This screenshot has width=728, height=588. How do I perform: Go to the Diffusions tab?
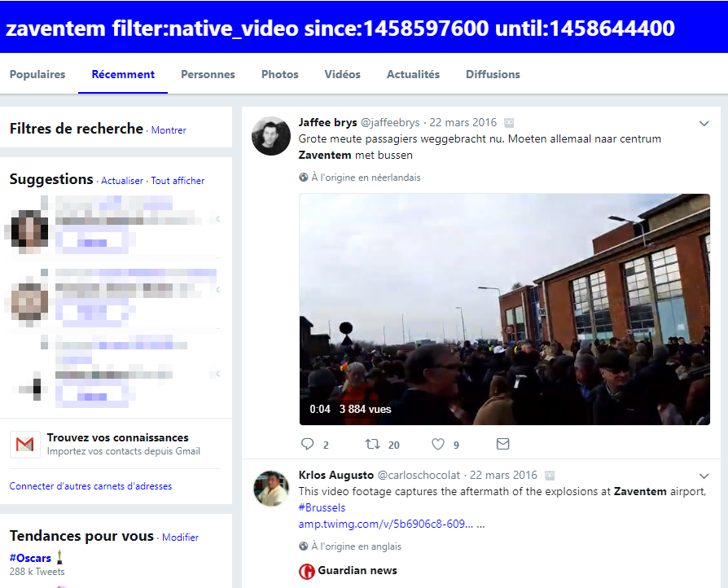click(x=493, y=74)
